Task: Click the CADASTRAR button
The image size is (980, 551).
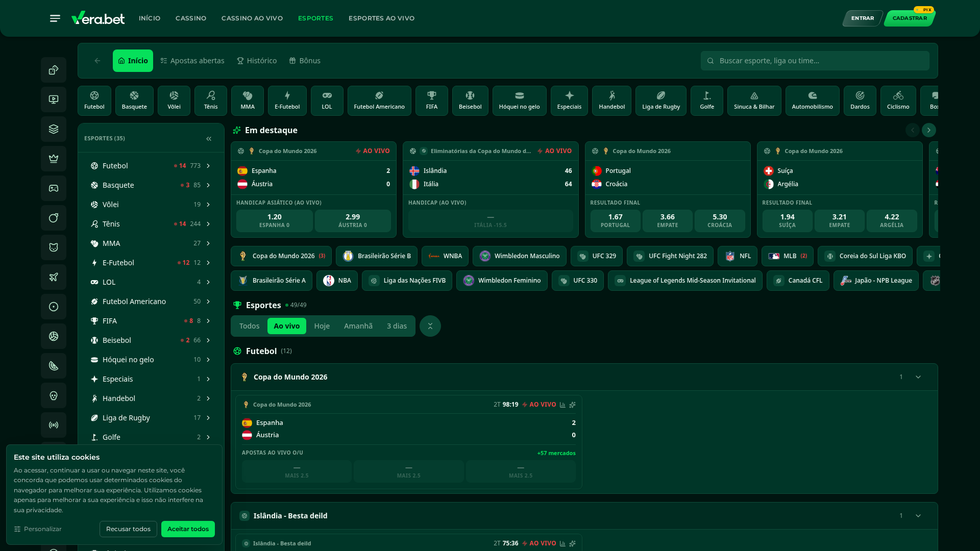Action: 910,18
